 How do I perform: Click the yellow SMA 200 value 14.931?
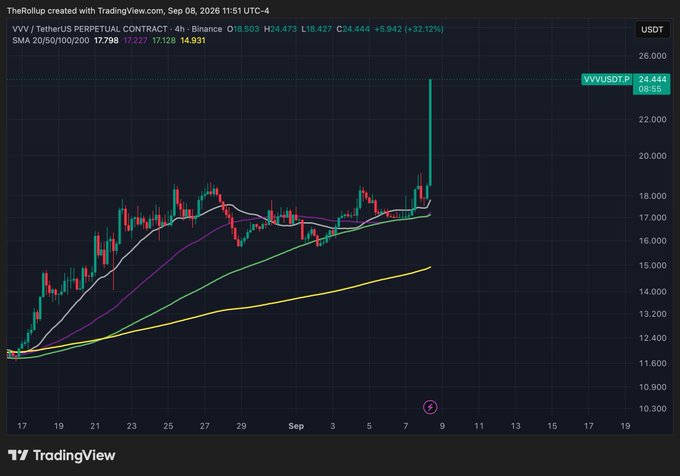click(x=193, y=40)
